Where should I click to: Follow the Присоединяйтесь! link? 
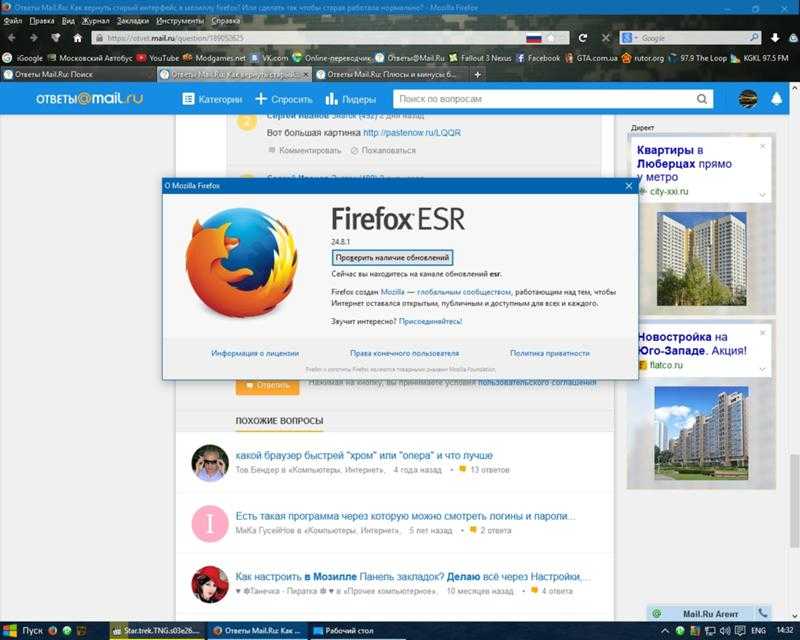pos(431,322)
